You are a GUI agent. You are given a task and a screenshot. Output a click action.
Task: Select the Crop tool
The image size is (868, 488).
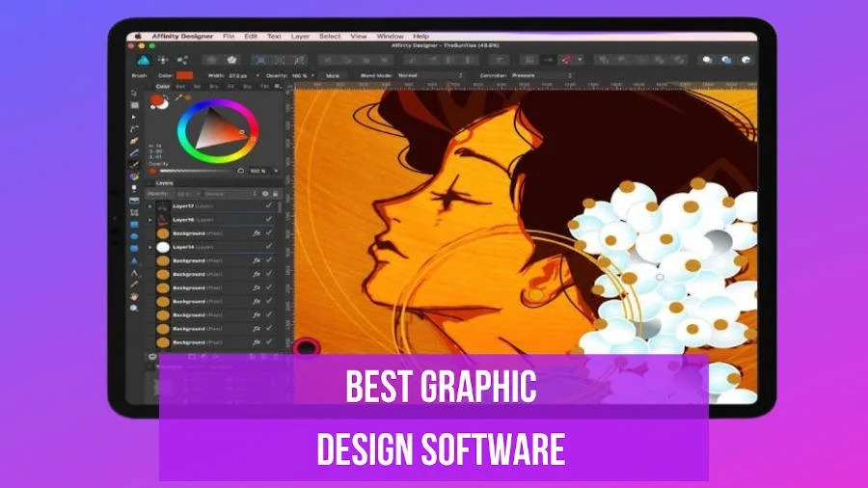point(134,212)
